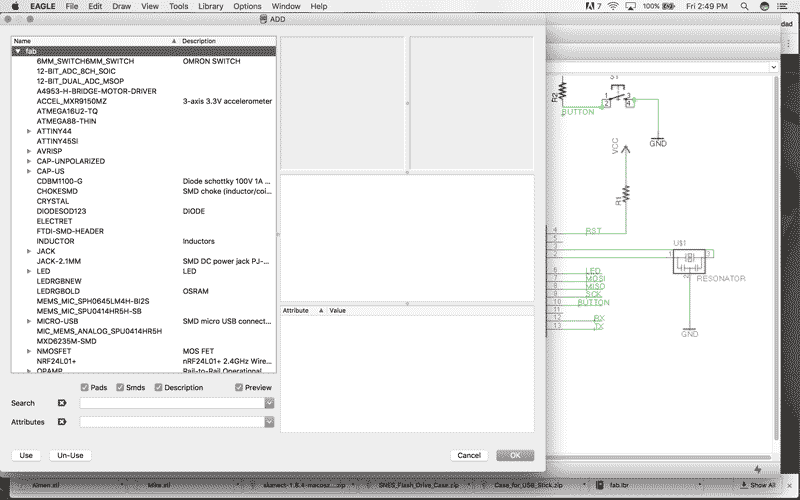This screenshot has width=800, height=500.
Task: Expand the AVRISP entry
Action: (x=29, y=151)
